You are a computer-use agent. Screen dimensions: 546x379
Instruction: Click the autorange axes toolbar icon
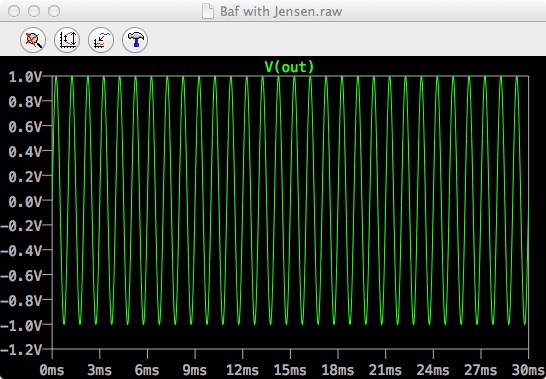click(67, 40)
